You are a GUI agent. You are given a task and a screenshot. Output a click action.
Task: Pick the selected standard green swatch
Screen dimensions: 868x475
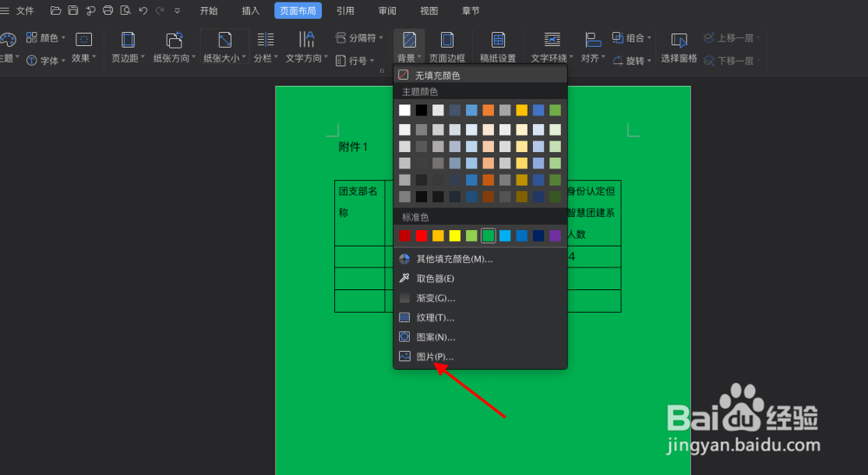click(x=488, y=236)
